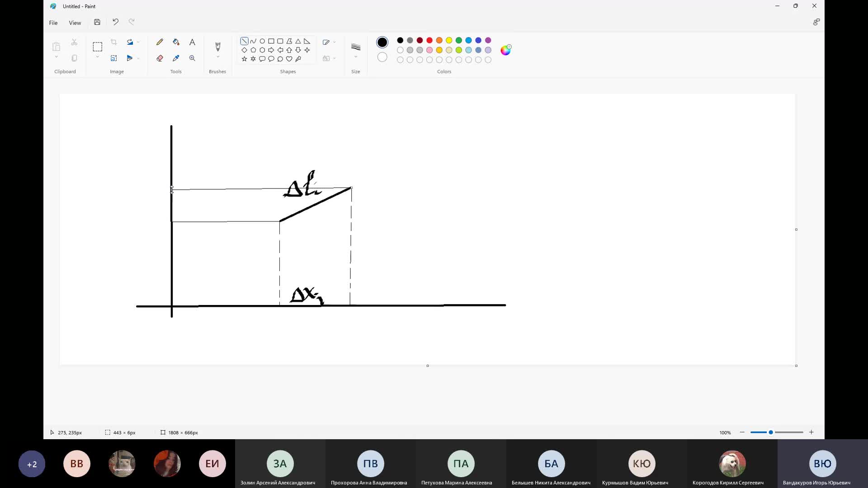Select the Four-point star shape

click(307, 50)
